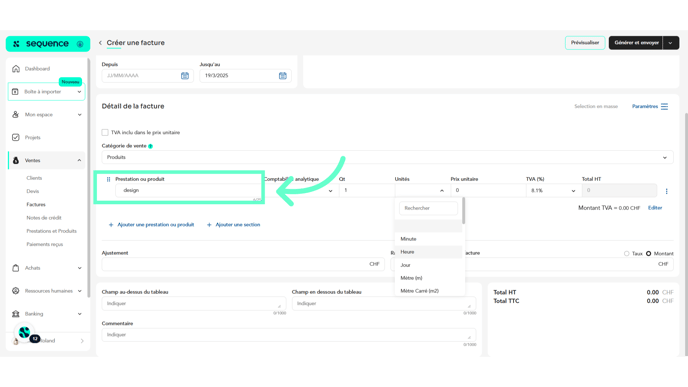Click the Prévisualiser button
The height and width of the screenshot is (387, 688).
pos(585,43)
